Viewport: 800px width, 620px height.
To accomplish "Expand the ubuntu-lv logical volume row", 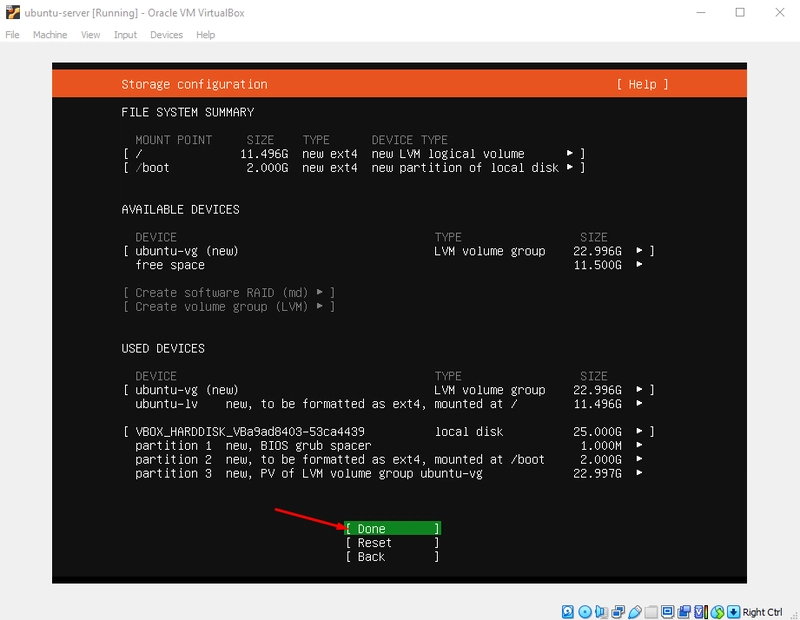I will click(x=389, y=404).
